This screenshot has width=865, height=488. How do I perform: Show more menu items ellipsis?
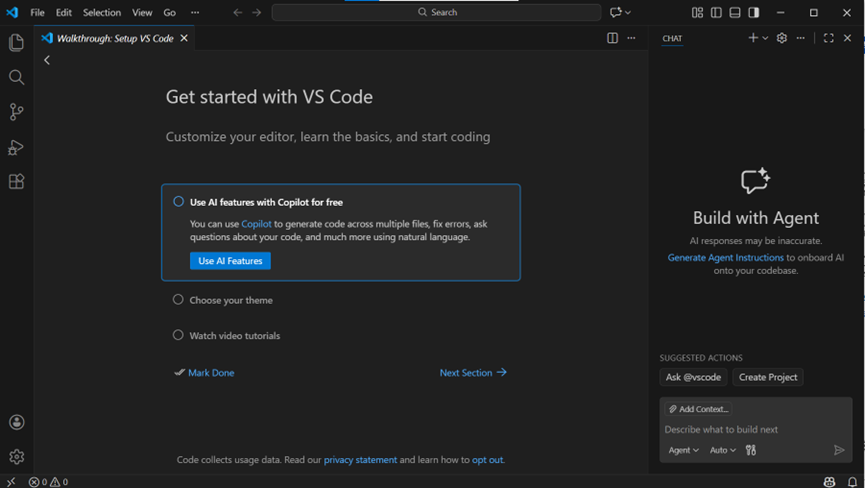pyautogui.click(x=195, y=12)
